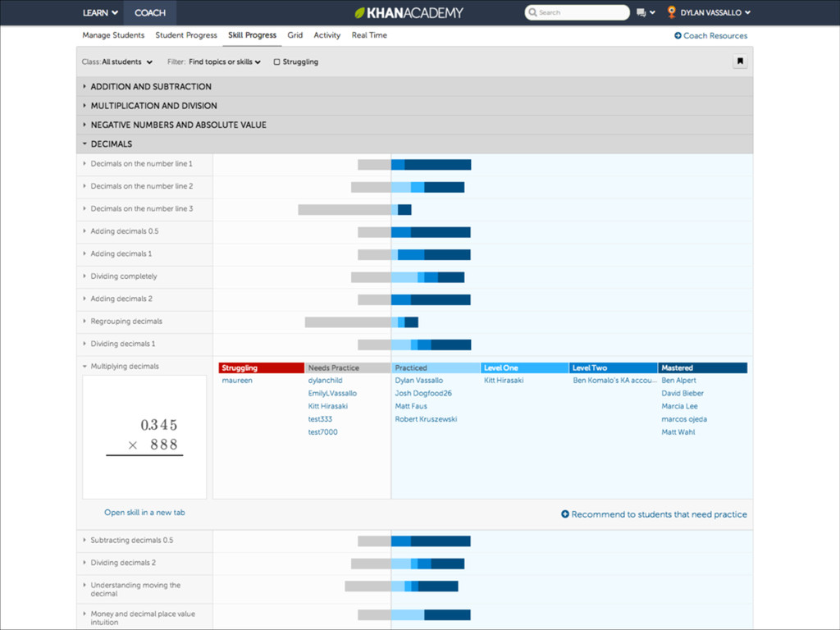Select the Skill Progress tab

(x=253, y=34)
